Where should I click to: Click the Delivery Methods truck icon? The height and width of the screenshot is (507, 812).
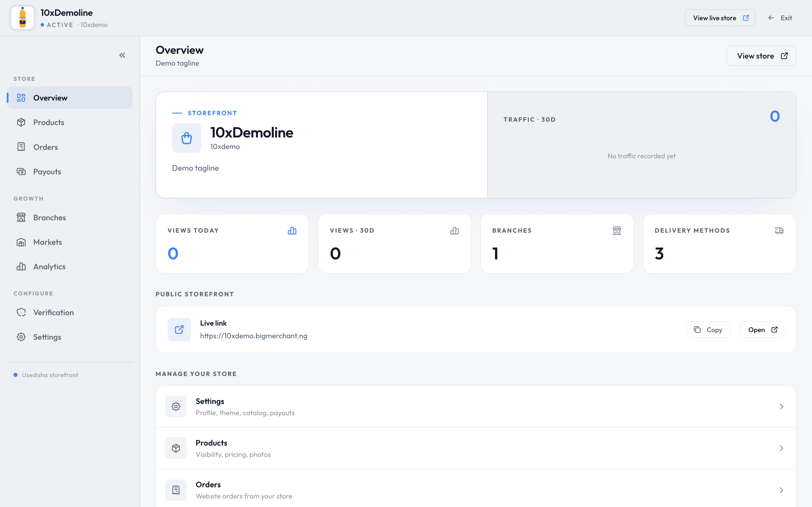[779, 231]
